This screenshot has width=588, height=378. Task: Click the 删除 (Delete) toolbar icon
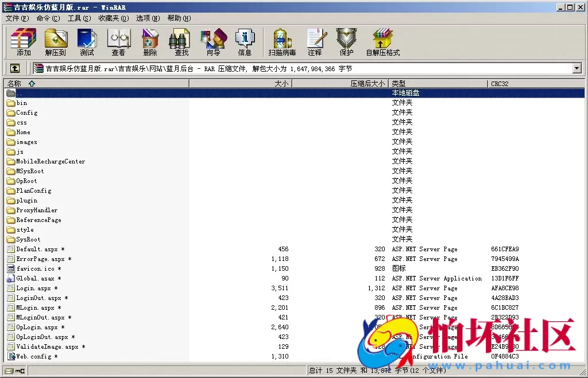(x=150, y=42)
